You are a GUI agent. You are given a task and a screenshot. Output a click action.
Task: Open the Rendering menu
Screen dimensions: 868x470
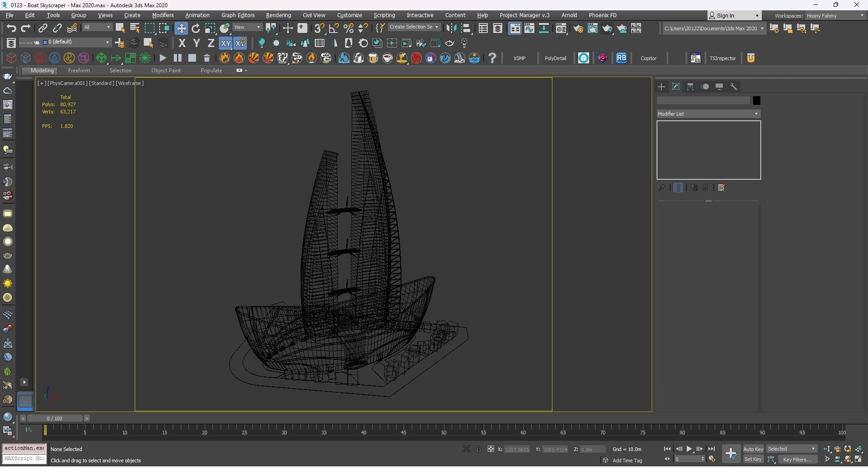tap(278, 15)
